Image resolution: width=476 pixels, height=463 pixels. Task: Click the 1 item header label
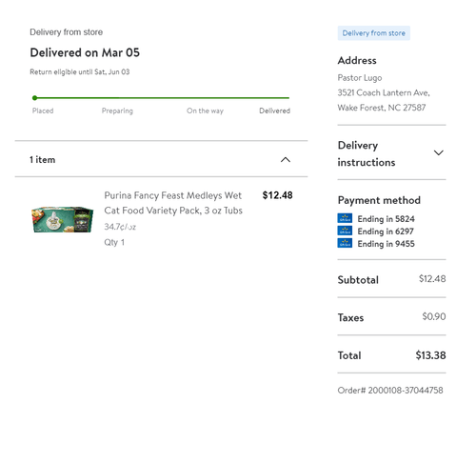pos(43,160)
